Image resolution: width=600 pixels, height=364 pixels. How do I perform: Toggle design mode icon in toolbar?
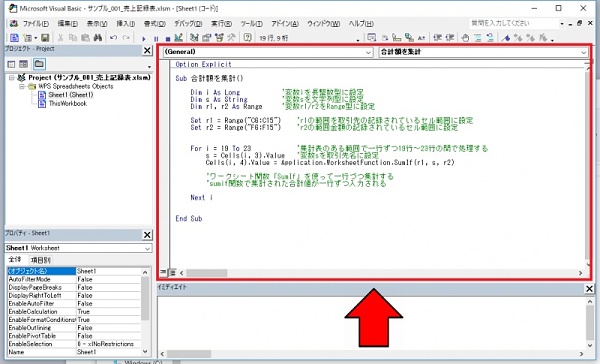coord(178,38)
